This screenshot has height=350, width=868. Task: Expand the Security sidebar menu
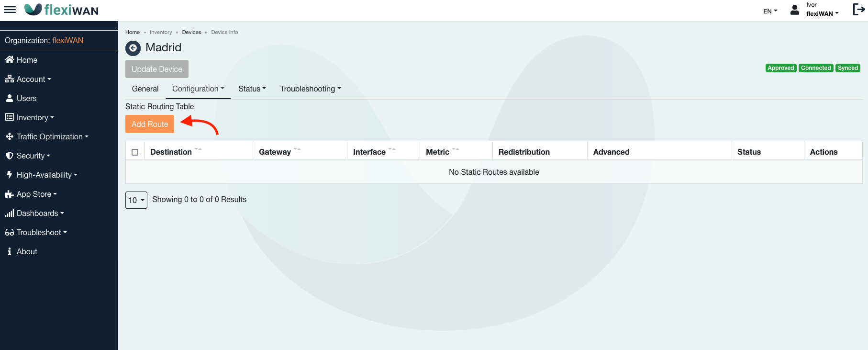coord(31,156)
